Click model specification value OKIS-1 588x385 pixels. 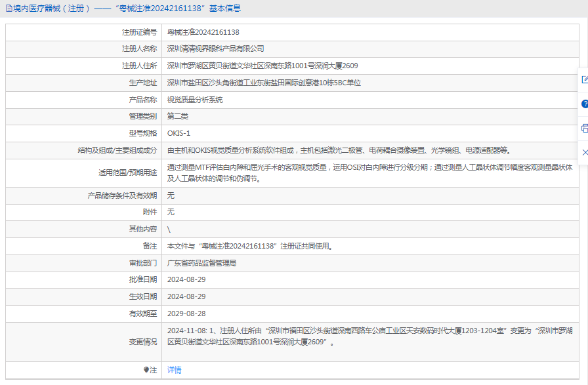[179, 133]
